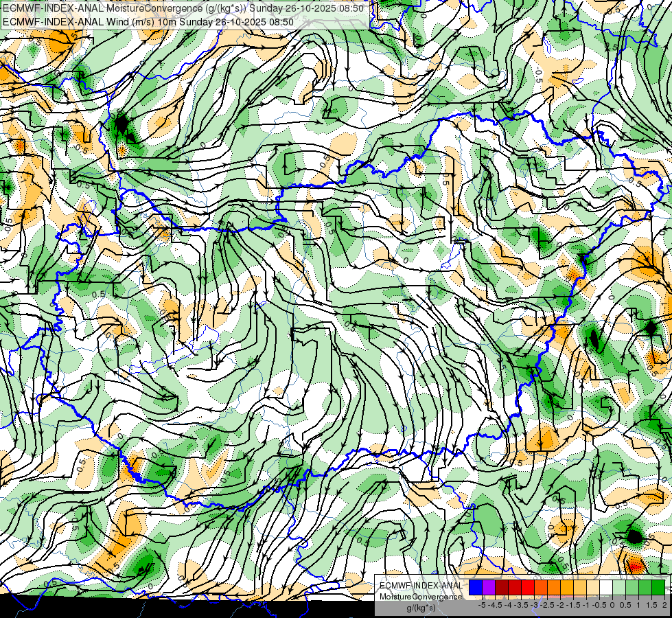Click the 'g/(kg*s)' unit label in the legend
This screenshot has width=672, height=618.
point(421,608)
